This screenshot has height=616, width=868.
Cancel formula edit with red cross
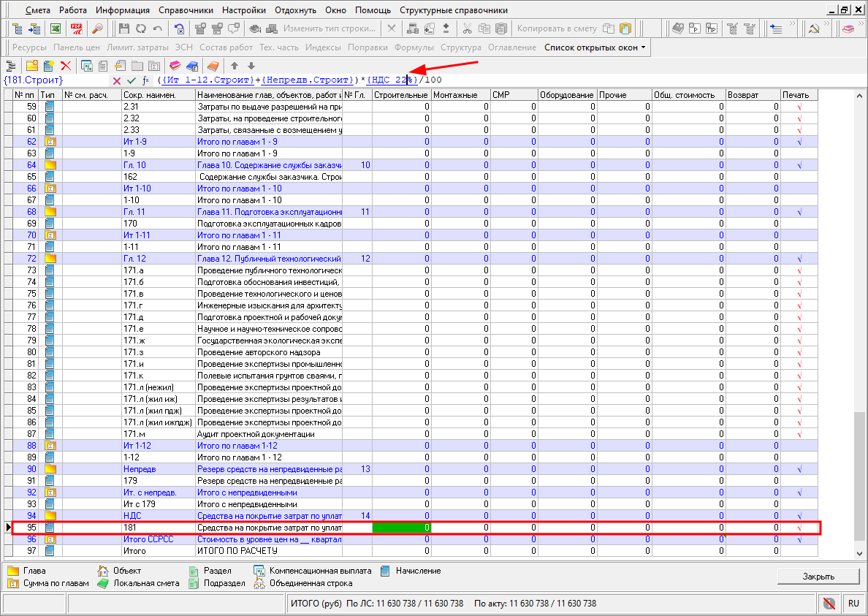click(117, 80)
